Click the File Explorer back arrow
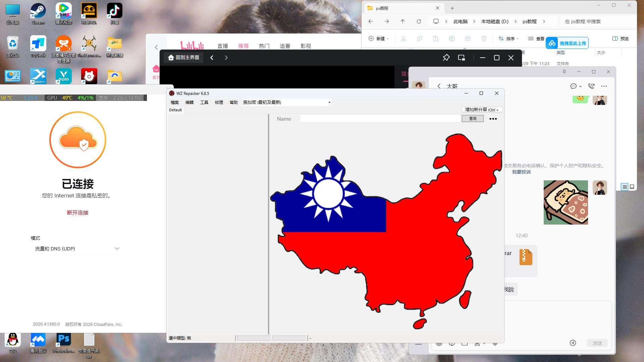 [x=371, y=21]
